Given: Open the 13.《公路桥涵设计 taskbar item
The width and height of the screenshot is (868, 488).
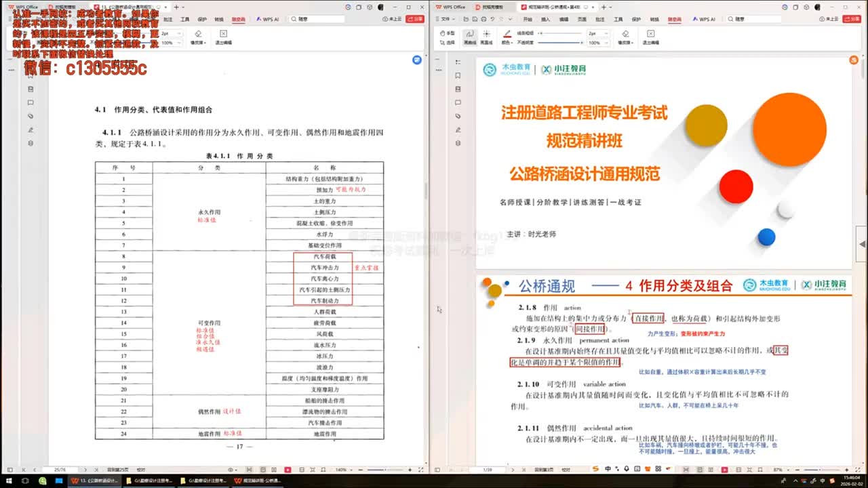Looking at the screenshot, I should tap(94, 481).
